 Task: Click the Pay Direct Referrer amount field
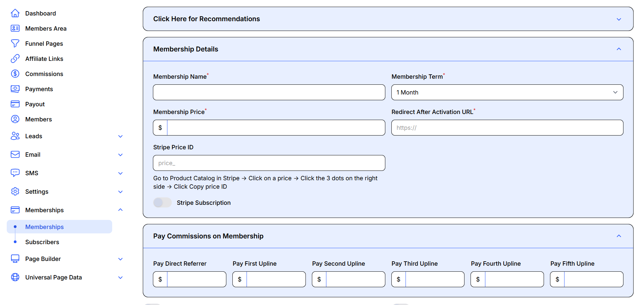tap(196, 279)
